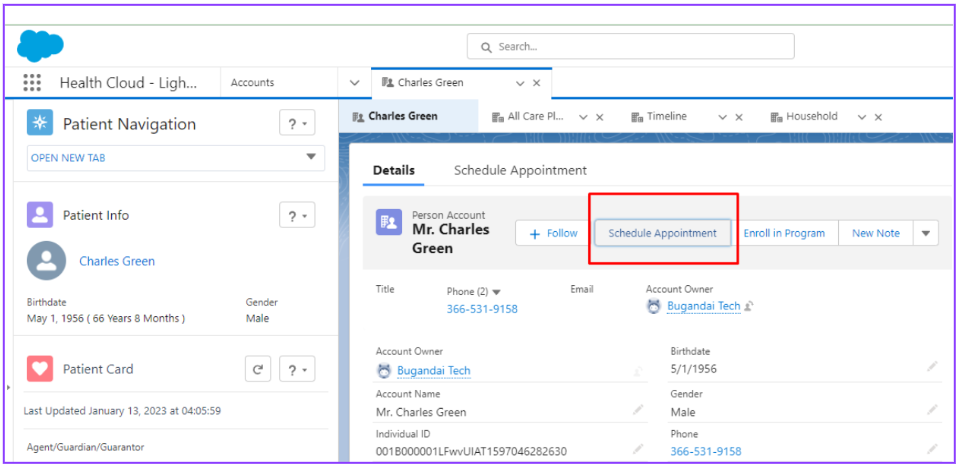This screenshot has height=468, width=960.
Task: Click the Patient Navigation star icon
Action: [x=40, y=123]
